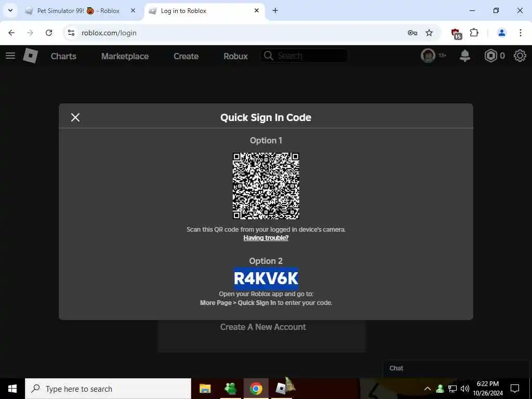Expand the tab search dropdown
The height and width of the screenshot is (399, 532).
point(10,10)
